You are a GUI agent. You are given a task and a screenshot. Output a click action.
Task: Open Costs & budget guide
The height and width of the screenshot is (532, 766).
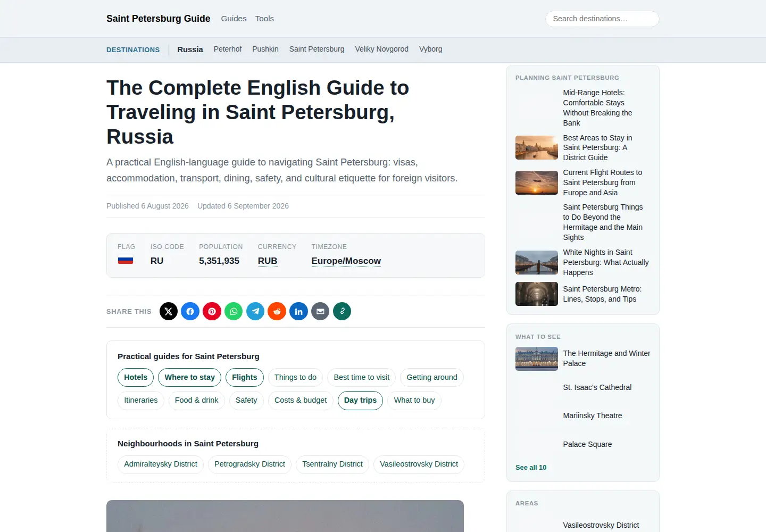(x=301, y=401)
